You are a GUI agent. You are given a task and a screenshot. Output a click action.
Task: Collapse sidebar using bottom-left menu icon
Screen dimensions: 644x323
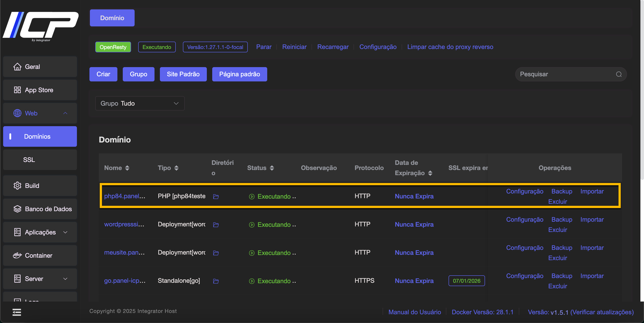coord(17,312)
